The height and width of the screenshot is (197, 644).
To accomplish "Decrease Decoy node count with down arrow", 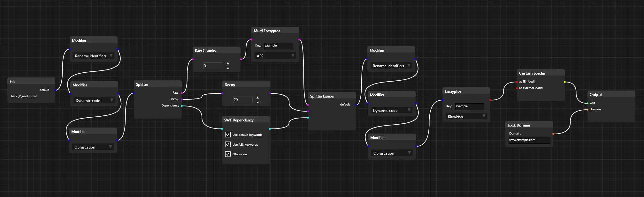I will [257, 102].
